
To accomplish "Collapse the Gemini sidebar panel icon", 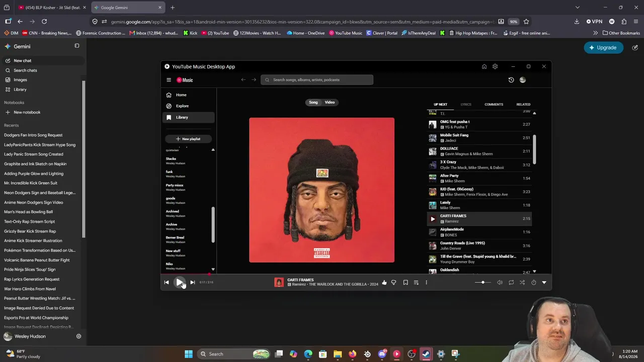I will point(77,46).
